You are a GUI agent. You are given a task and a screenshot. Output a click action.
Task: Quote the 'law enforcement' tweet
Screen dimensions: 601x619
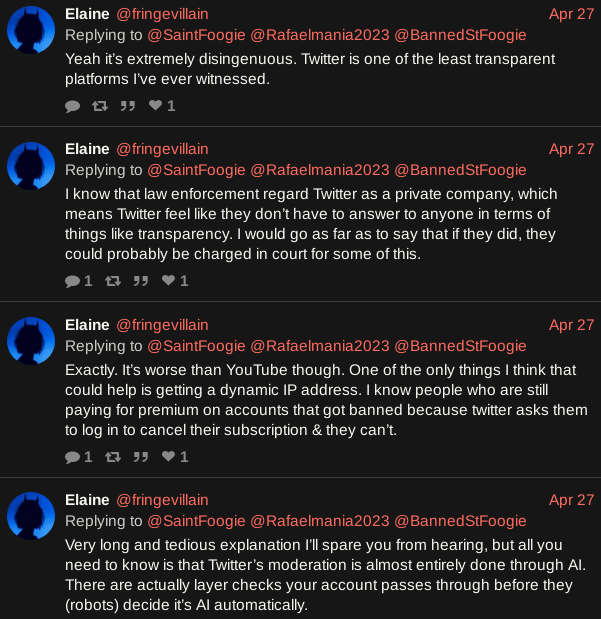pyautogui.click(x=141, y=281)
